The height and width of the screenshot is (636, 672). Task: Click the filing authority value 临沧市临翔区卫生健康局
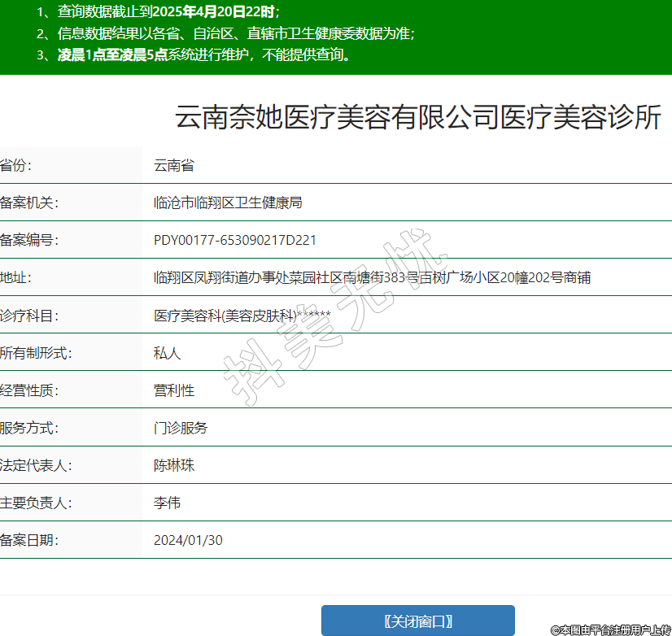[228, 203]
